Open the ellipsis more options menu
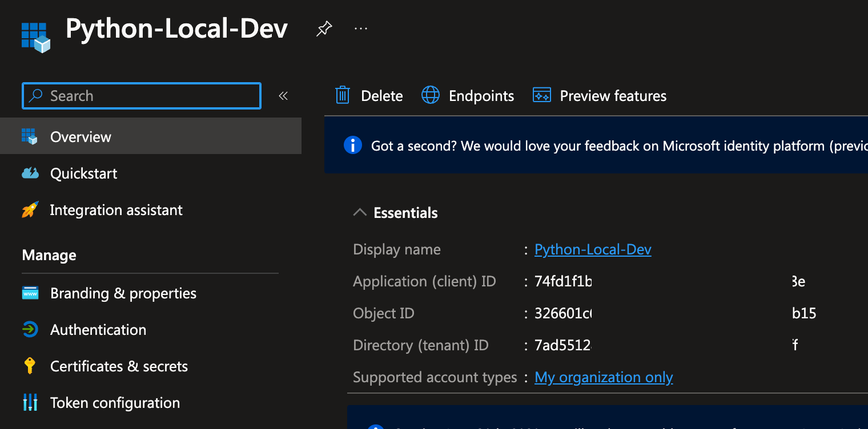The height and width of the screenshot is (429, 868). [x=361, y=29]
